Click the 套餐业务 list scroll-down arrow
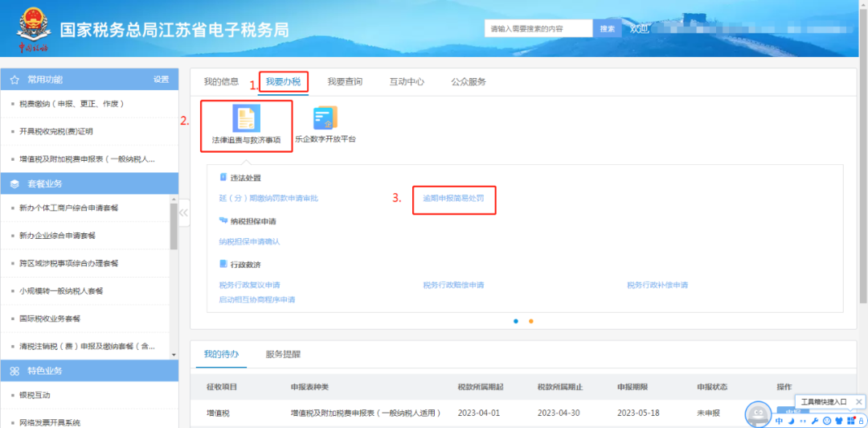Screen dimensions: 868x428 [174, 355]
